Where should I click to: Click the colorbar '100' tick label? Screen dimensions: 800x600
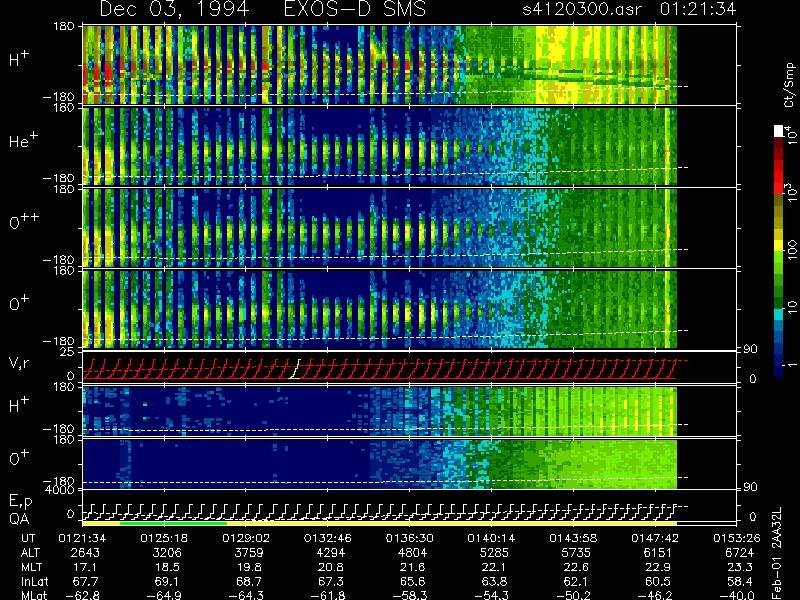(791, 251)
